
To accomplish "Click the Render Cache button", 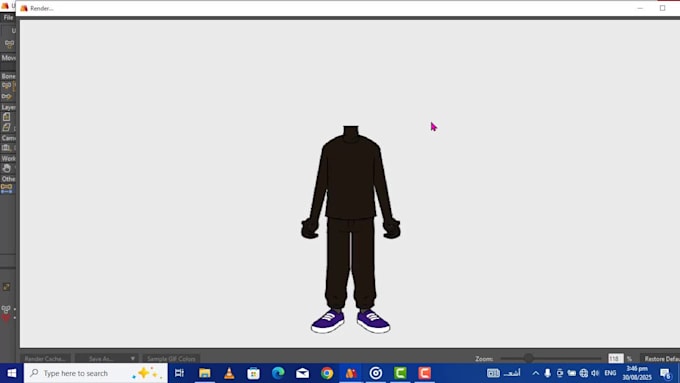I will [45, 359].
